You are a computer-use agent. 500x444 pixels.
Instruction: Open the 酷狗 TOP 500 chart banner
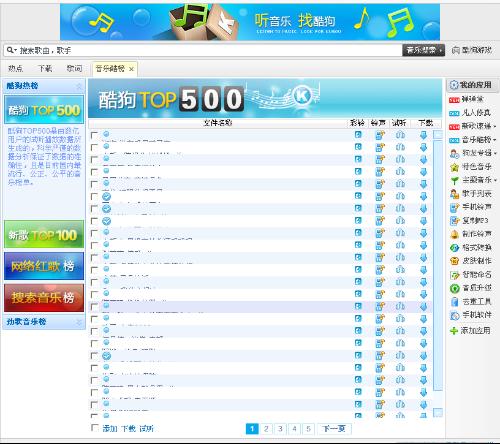click(x=44, y=110)
